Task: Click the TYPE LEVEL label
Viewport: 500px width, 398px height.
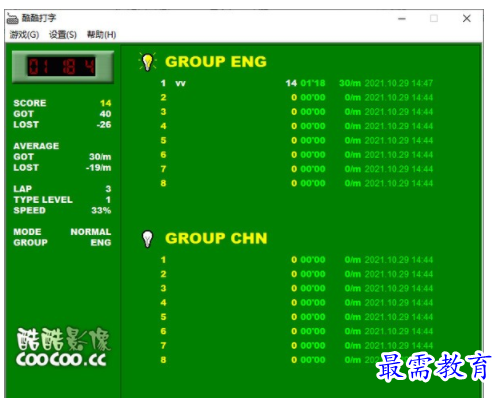Action: 43,200
